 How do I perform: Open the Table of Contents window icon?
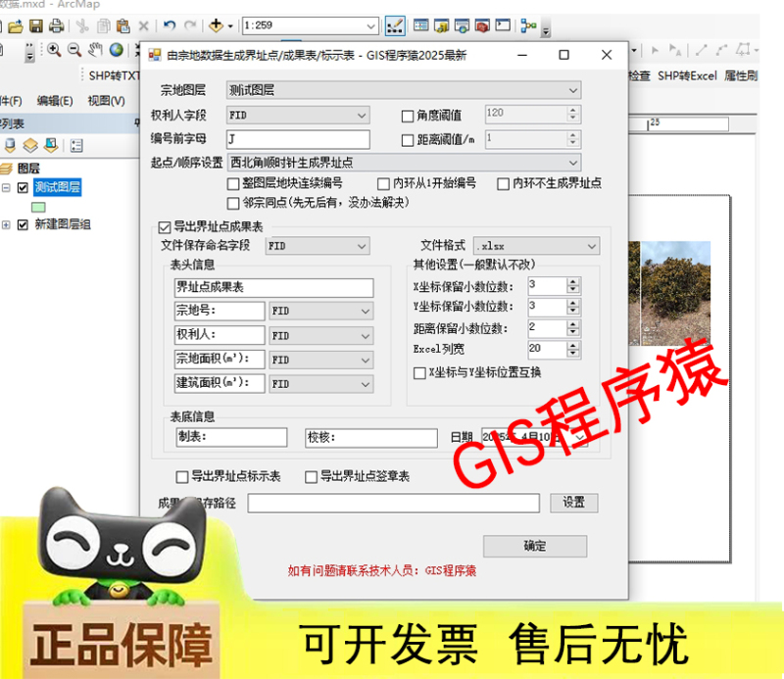pos(421,25)
